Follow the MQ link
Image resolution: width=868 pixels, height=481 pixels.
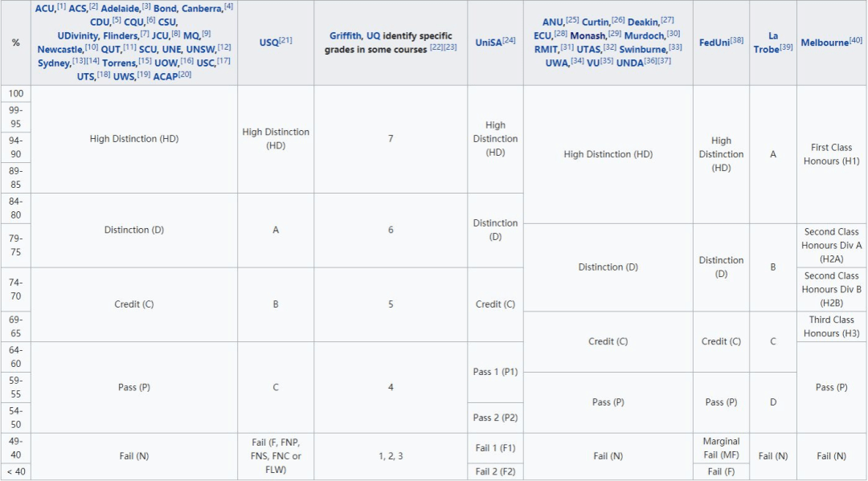pos(191,36)
